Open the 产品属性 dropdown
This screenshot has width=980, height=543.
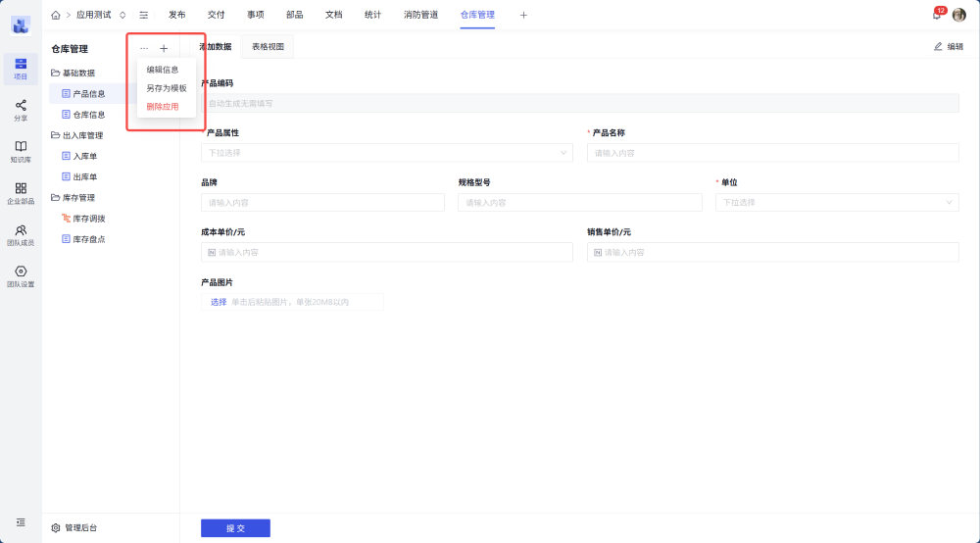click(386, 153)
